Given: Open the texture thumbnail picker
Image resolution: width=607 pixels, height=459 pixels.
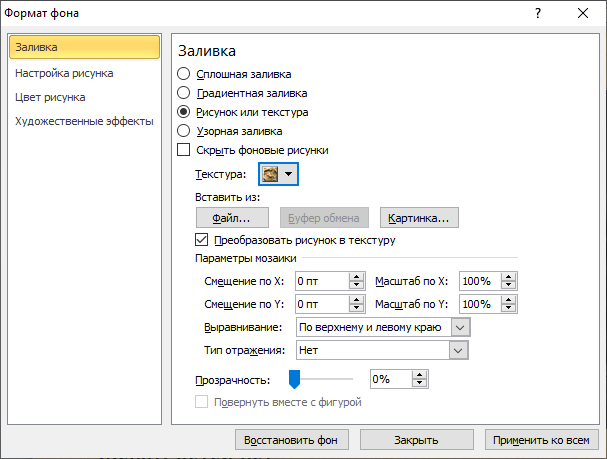Looking at the screenshot, I should pos(278,174).
